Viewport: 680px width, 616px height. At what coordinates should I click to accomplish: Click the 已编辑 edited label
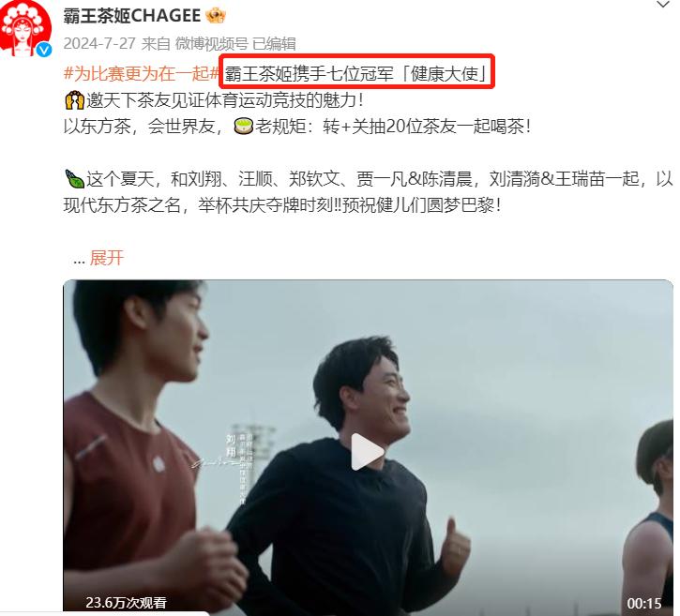(x=274, y=44)
